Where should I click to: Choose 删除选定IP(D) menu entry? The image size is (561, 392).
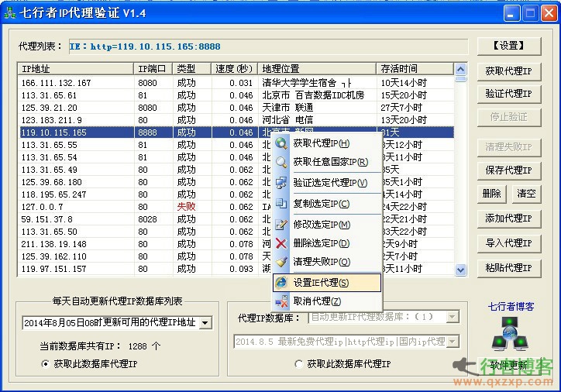pos(327,243)
